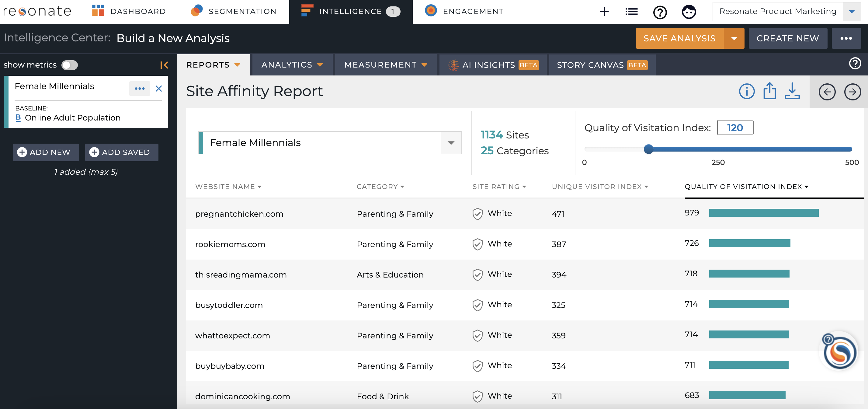This screenshot has height=409, width=868.
Task: Open the Resonate chat assistant bubble
Action: click(839, 352)
